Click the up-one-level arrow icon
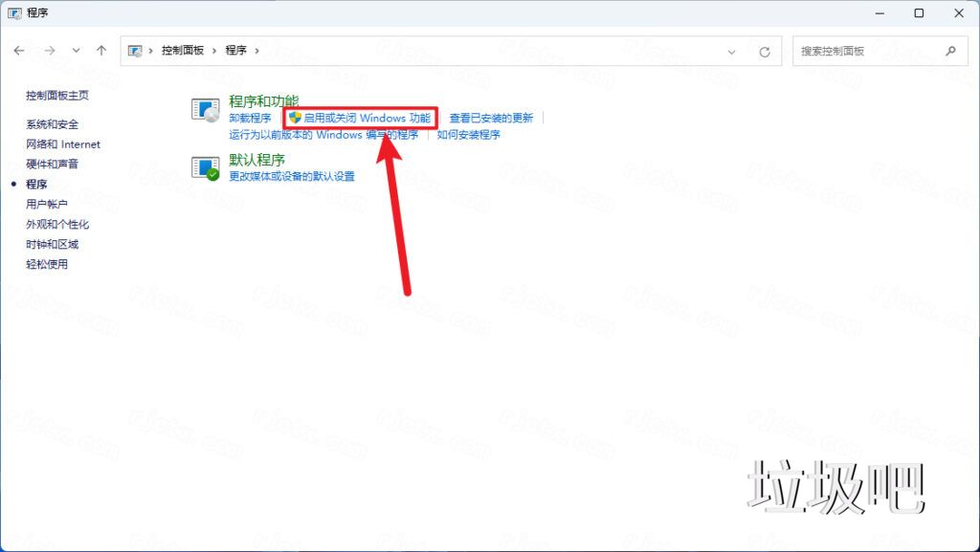 click(100, 50)
